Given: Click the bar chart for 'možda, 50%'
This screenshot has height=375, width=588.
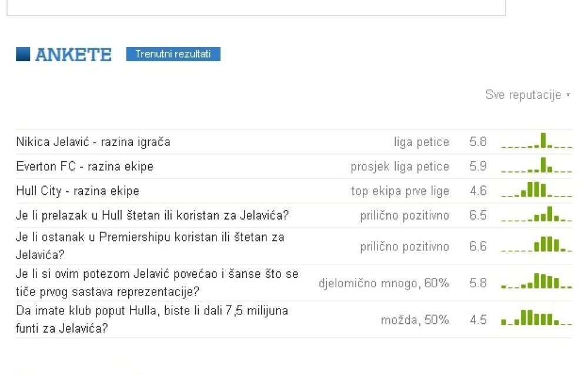Looking at the screenshot, I should click(537, 317).
